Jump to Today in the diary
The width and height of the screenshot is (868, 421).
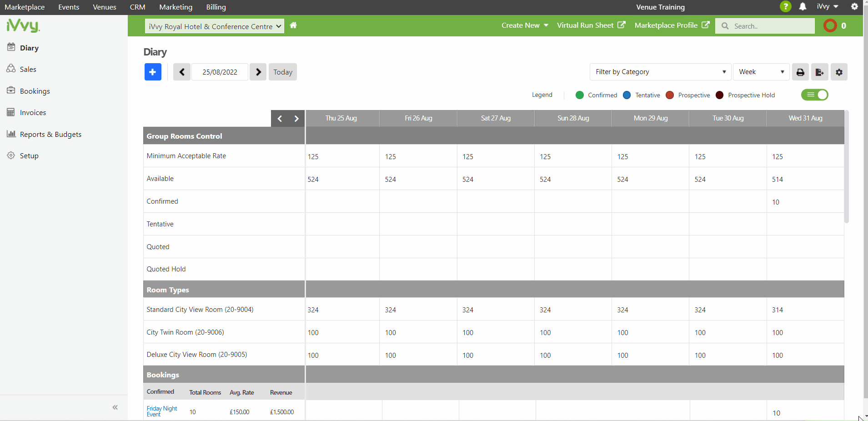(x=283, y=72)
